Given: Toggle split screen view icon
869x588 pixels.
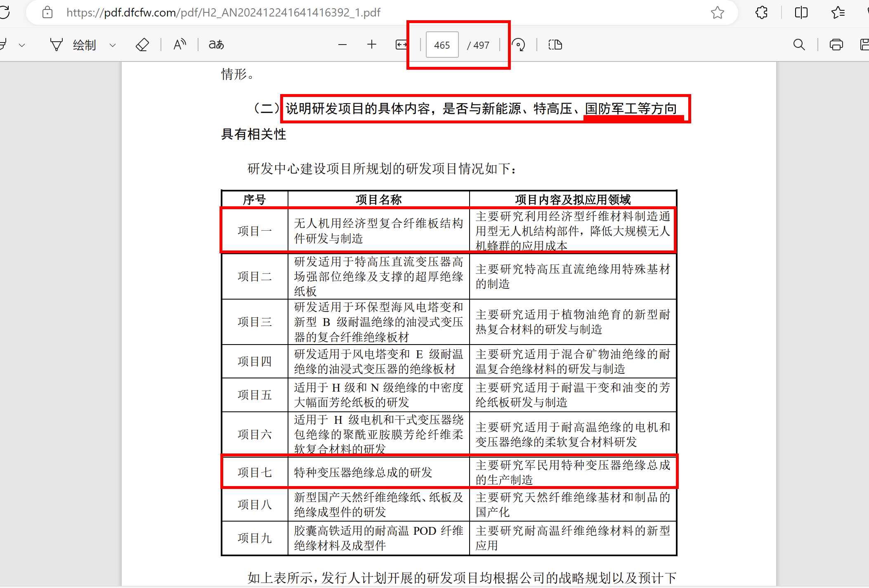Looking at the screenshot, I should coord(801,12).
